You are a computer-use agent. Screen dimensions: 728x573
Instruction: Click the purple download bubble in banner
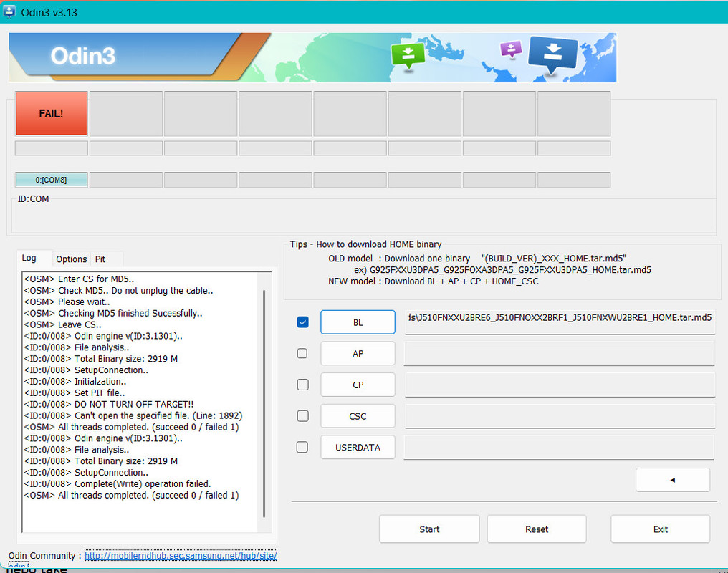[x=511, y=49]
